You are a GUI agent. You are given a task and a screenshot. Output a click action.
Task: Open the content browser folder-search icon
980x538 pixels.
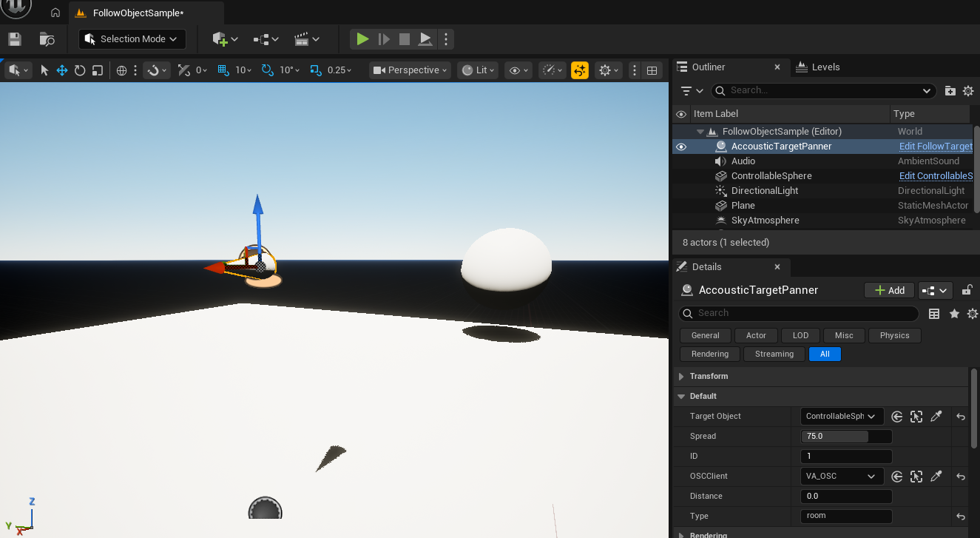pyautogui.click(x=47, y=39)
